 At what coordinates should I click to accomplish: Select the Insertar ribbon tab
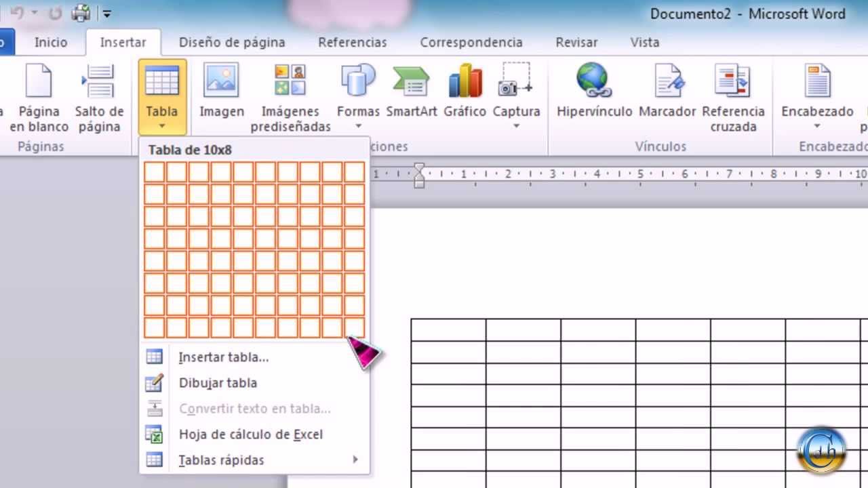click(123, 42)
